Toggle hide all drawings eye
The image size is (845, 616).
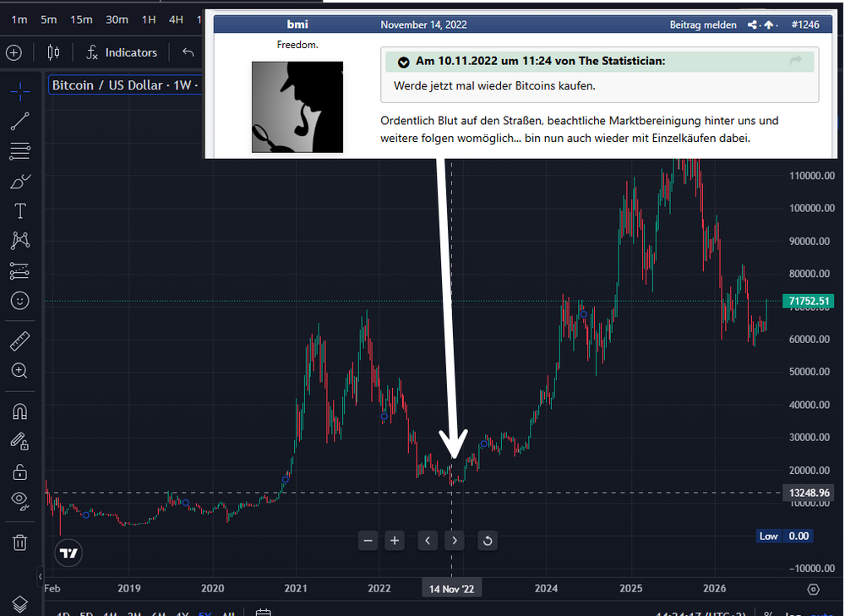20,501
